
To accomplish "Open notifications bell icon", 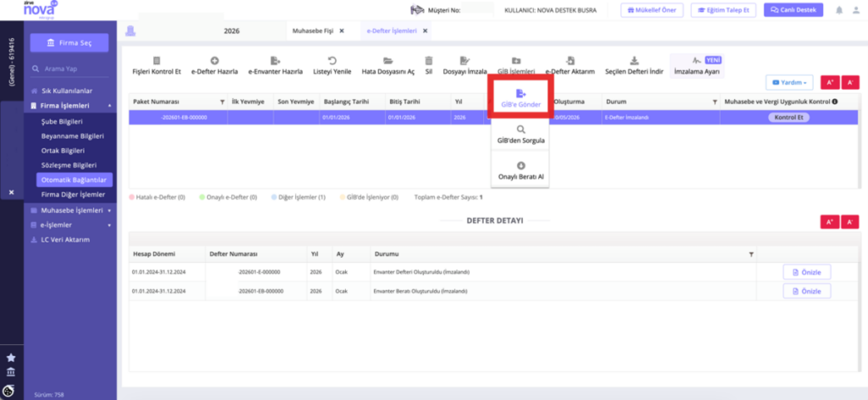I will coord(840,10).
